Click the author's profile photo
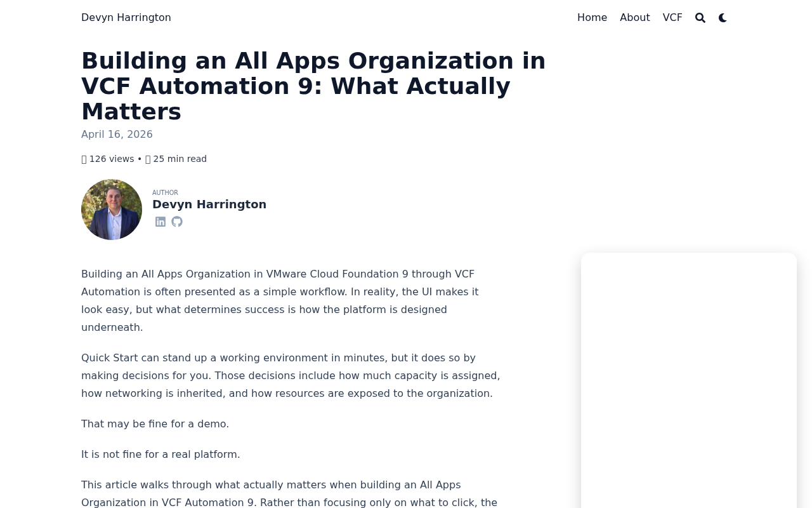Image resolution: width=812 pixels, height=508 pixels. [x=112, y=210]
